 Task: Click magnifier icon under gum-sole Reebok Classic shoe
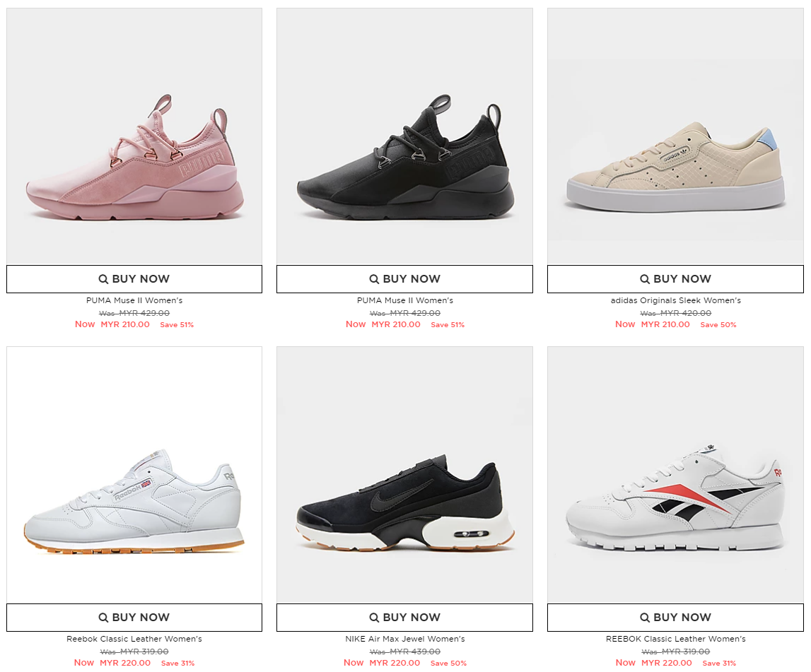103,617
